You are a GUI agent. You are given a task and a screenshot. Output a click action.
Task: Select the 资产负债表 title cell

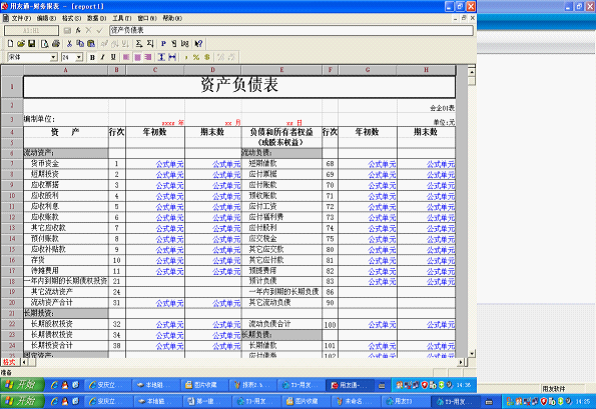coord(239,87)
